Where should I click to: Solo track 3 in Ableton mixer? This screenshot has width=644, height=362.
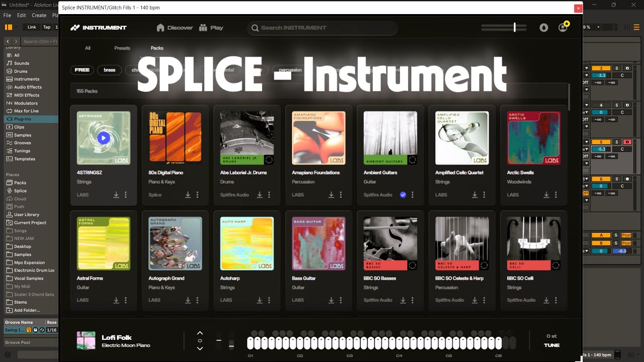click(616, 68)
